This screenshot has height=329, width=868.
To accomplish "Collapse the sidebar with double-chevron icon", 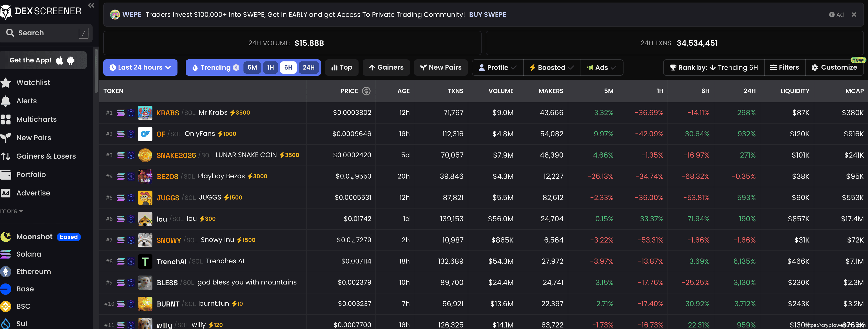I will 91,5.
